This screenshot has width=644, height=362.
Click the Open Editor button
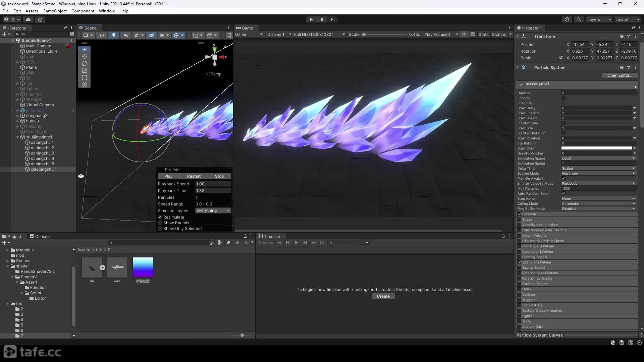[620, 75]
